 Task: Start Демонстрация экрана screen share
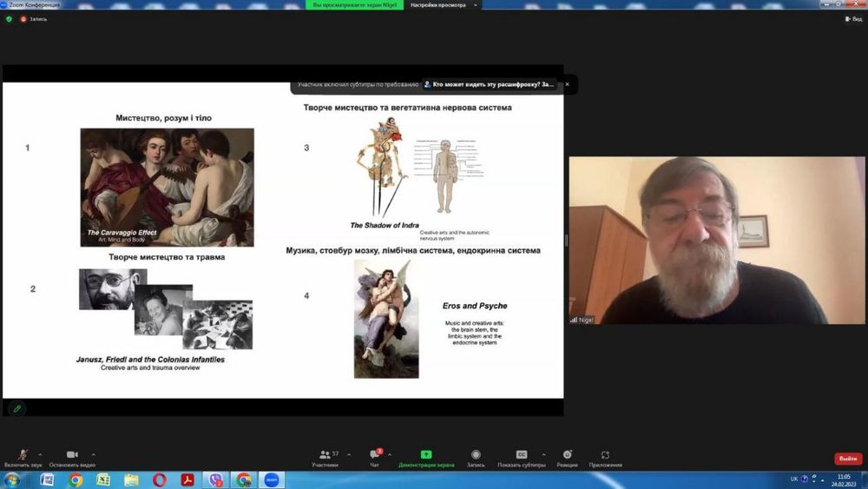(x=426, y=456)
